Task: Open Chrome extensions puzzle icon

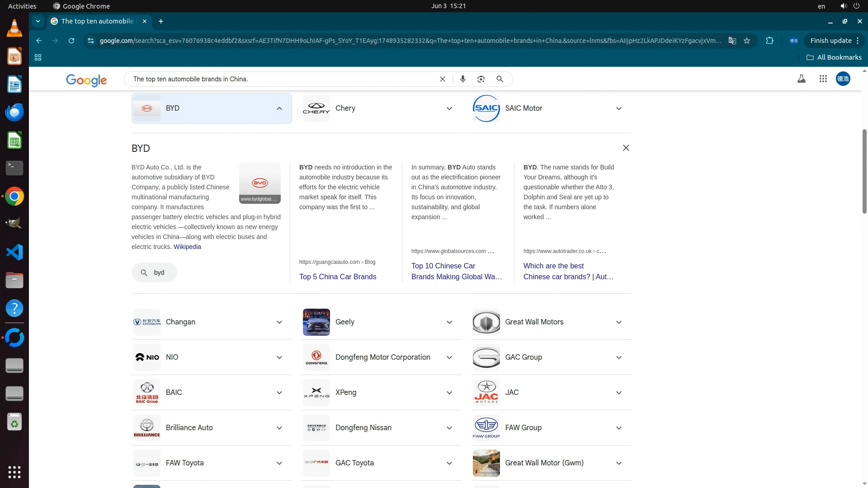Action: coord(769,41)
